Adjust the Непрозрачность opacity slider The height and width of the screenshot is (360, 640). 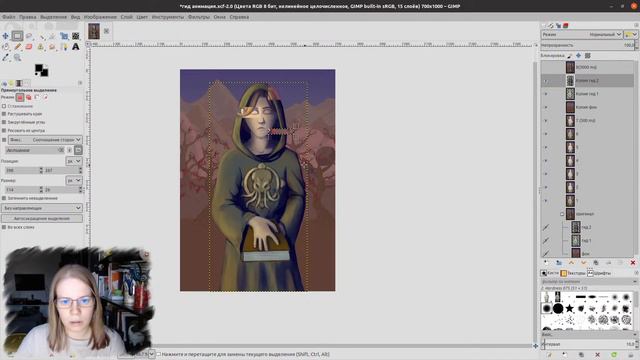tap(588, 45)
